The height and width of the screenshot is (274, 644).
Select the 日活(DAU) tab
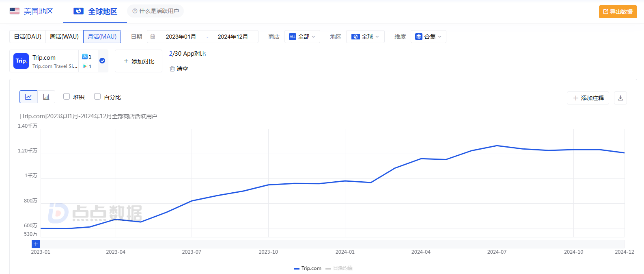28,37
